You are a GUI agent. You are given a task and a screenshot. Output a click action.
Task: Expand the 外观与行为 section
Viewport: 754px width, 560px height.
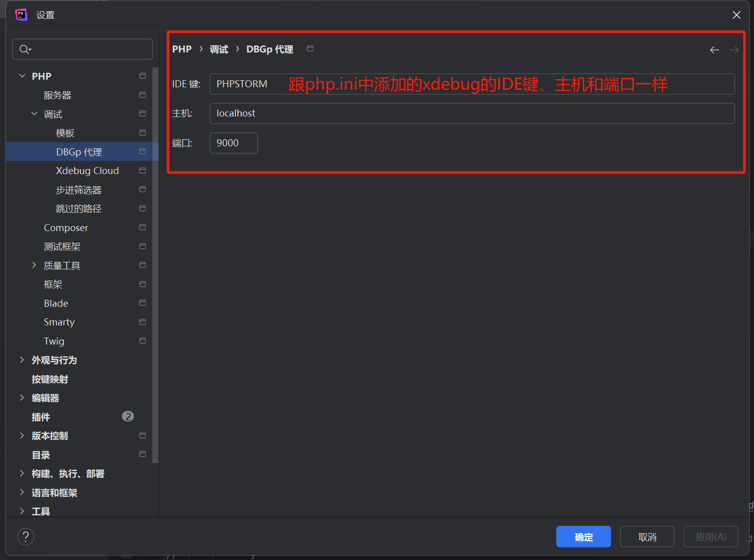[x=22, y=360]
